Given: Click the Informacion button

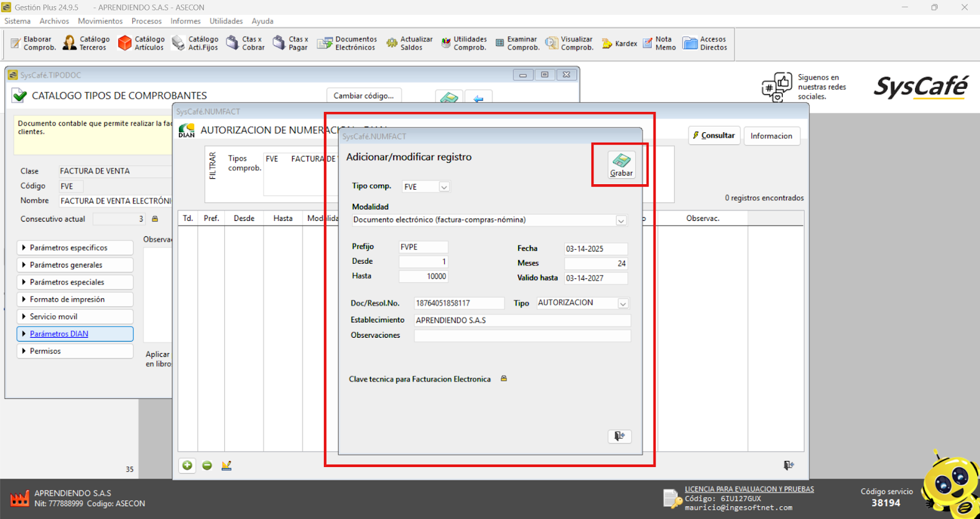Looking at the screenshot, I should pos(771,136).
